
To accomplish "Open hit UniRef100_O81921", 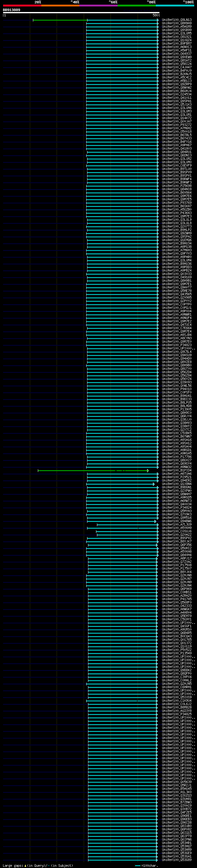I will tap(176, 37).
